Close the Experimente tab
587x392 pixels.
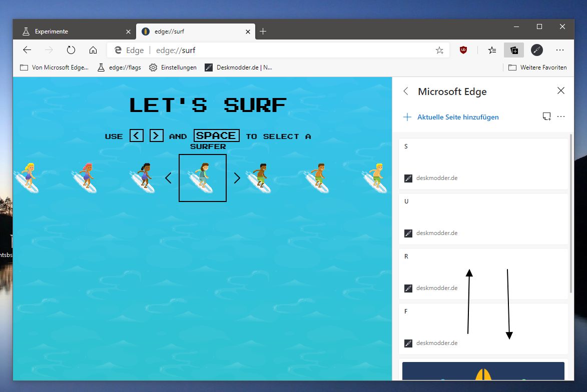129,32
